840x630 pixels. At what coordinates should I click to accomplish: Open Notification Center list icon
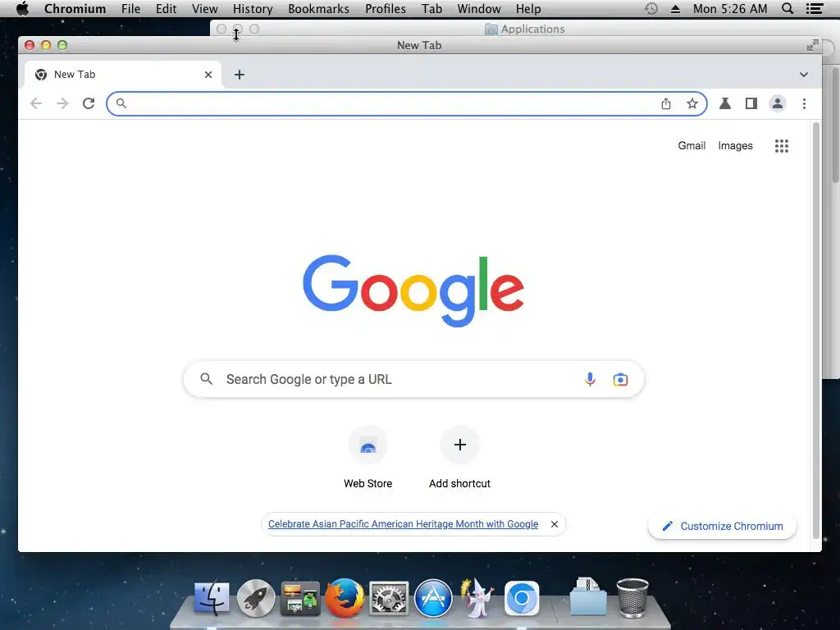coord(815,8)
